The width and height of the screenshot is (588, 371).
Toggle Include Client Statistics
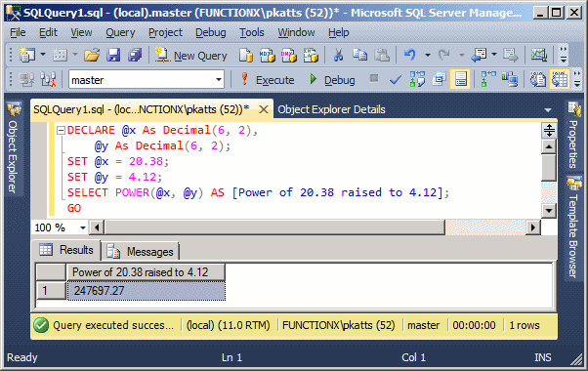tap(510, 79)
